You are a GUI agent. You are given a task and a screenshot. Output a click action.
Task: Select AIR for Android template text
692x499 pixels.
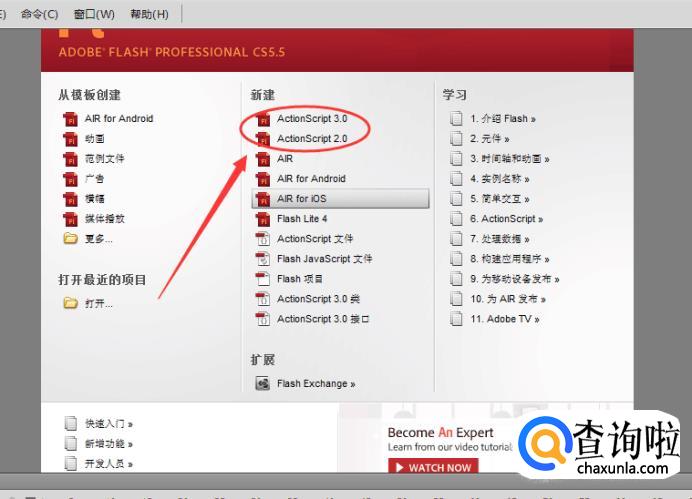click(x=119, y=119)
